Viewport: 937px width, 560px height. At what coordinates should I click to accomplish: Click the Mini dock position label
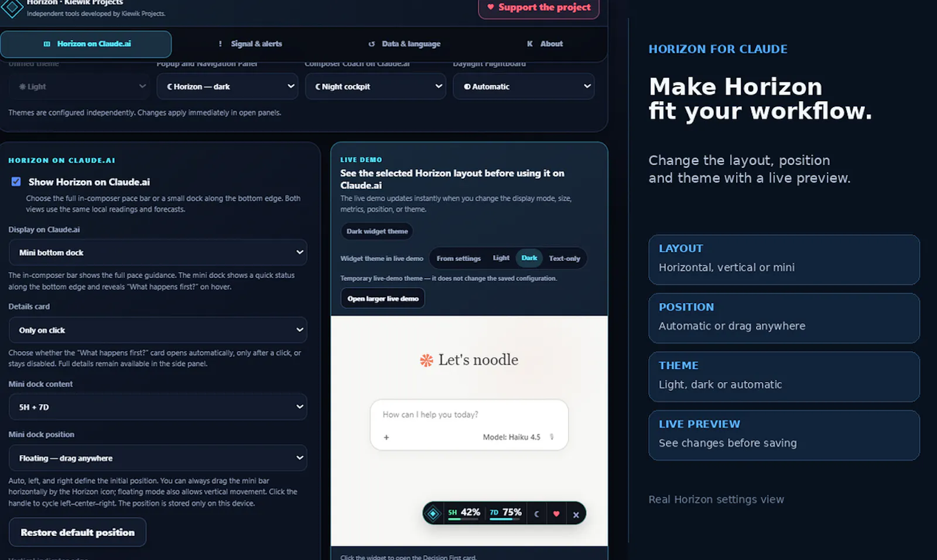pyautogui.click(x=42, y=434)
